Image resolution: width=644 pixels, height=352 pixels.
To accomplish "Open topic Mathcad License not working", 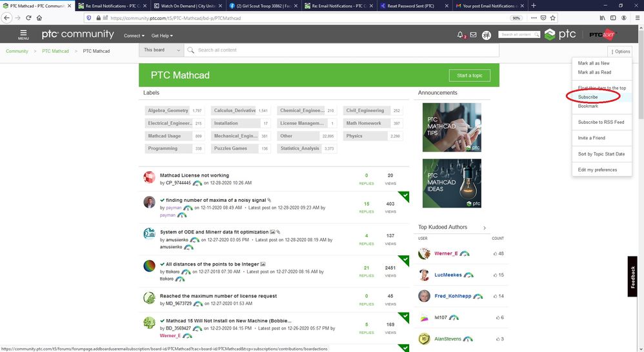I will click(194, 175).
